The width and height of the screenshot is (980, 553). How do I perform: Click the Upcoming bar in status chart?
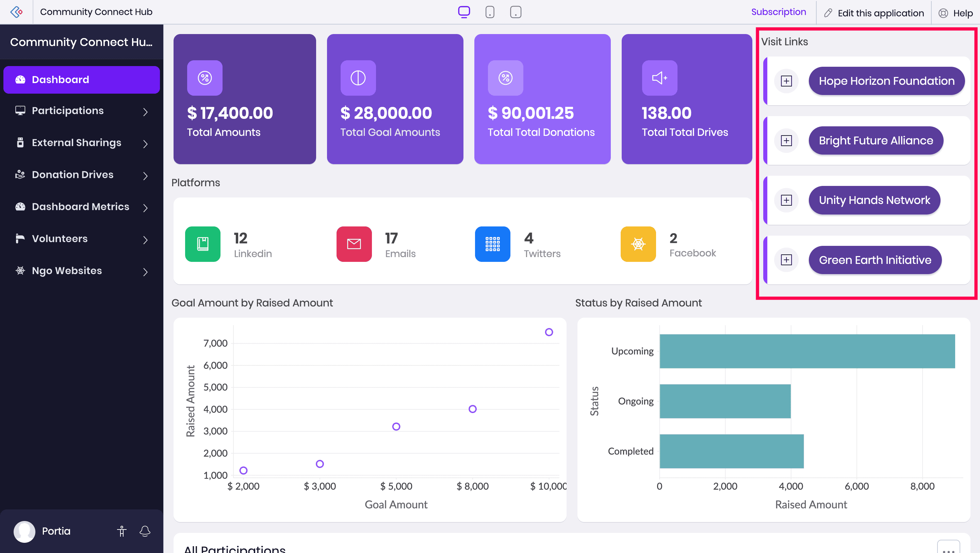point(807,351)
